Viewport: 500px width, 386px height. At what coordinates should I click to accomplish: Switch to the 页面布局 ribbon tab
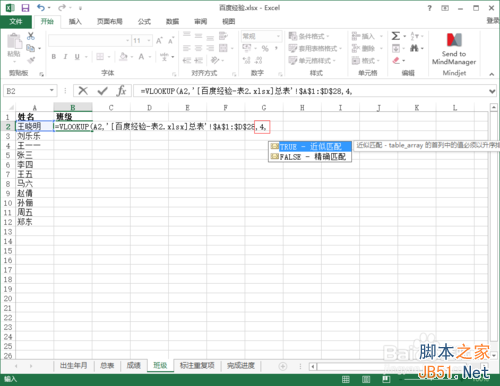coord(110,22)
